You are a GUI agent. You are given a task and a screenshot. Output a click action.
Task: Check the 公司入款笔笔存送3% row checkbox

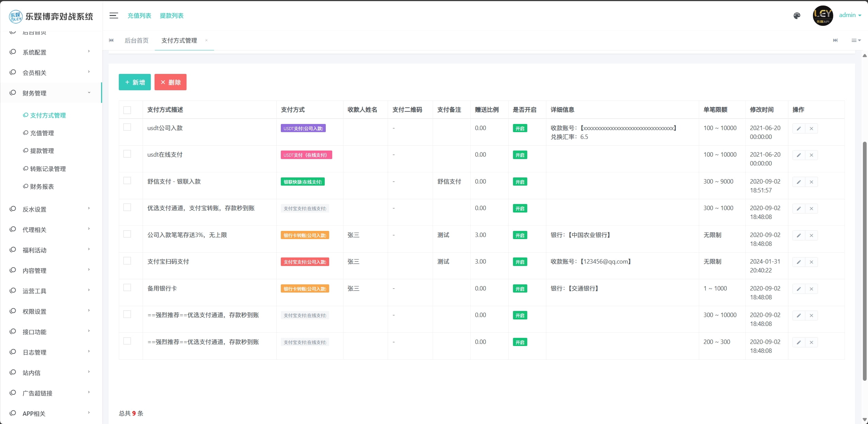pos(127,234)
